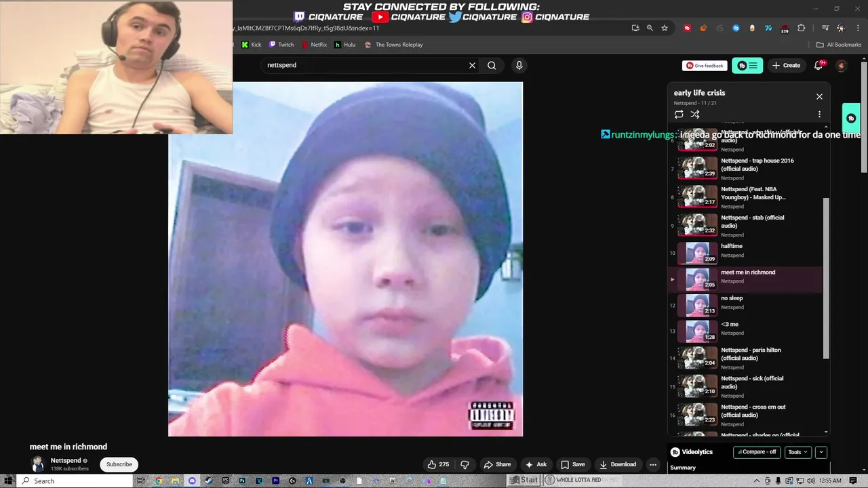Open Photoshop from the taskbar
Screen dimensions: 868x488
[242, 481]
